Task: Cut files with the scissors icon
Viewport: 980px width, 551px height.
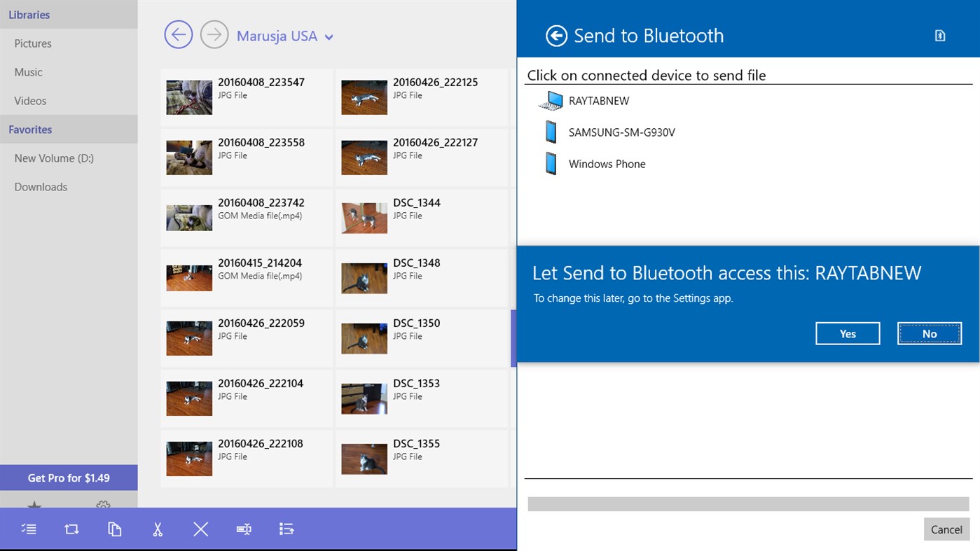Action: 157,529
